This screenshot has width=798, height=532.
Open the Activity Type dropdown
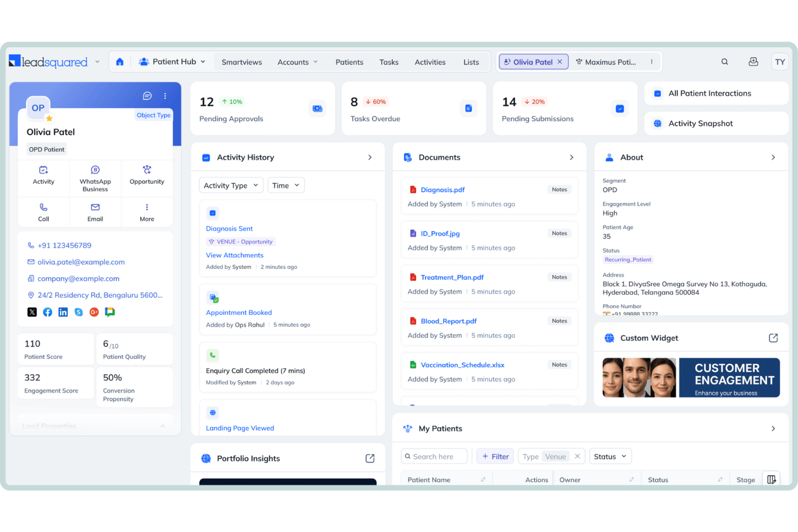[231, 185]
